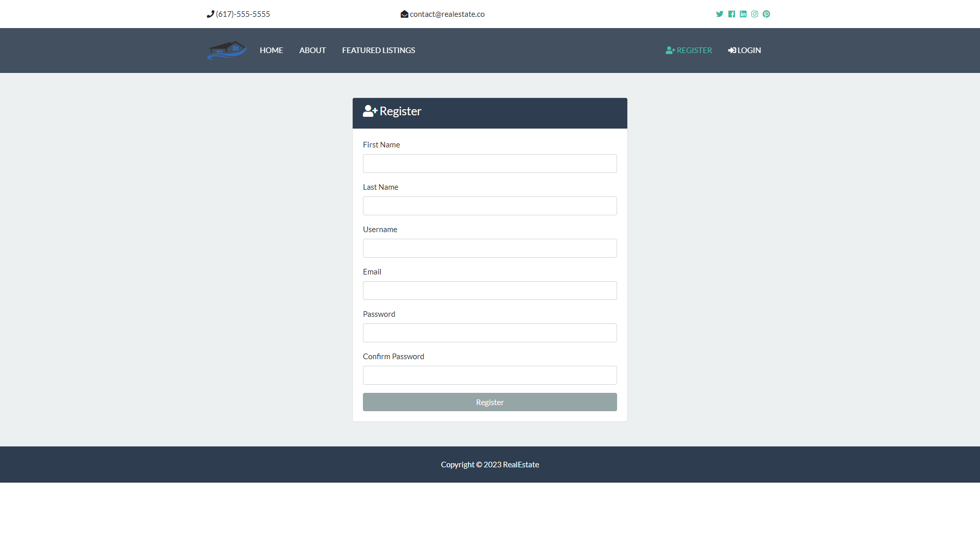Image resolution: width=980 pixels, height=551 pixels.
Task: Click the envelope icon beside email
Action: point(404,14)
